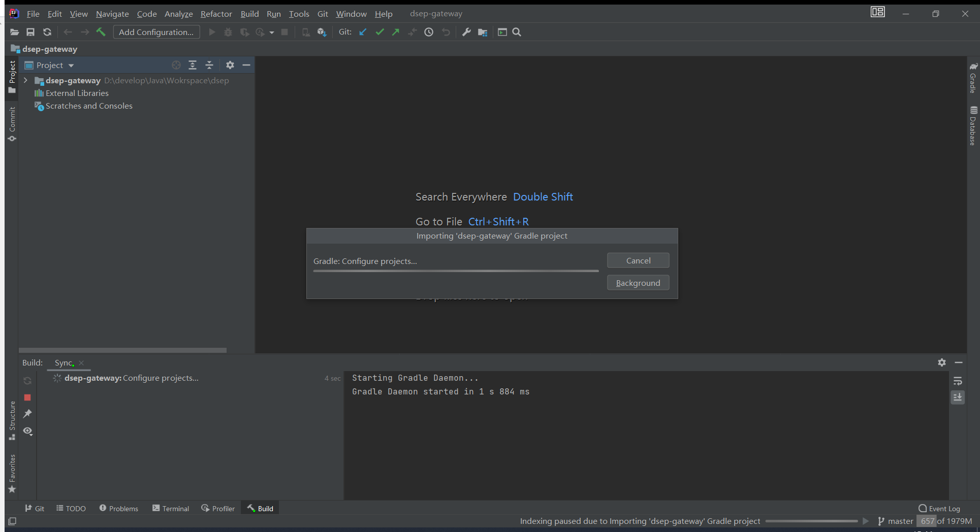This screenshot has height=532, width=980.
Task: Toggle the eye view options in Build panel
Action: [27, 431]
